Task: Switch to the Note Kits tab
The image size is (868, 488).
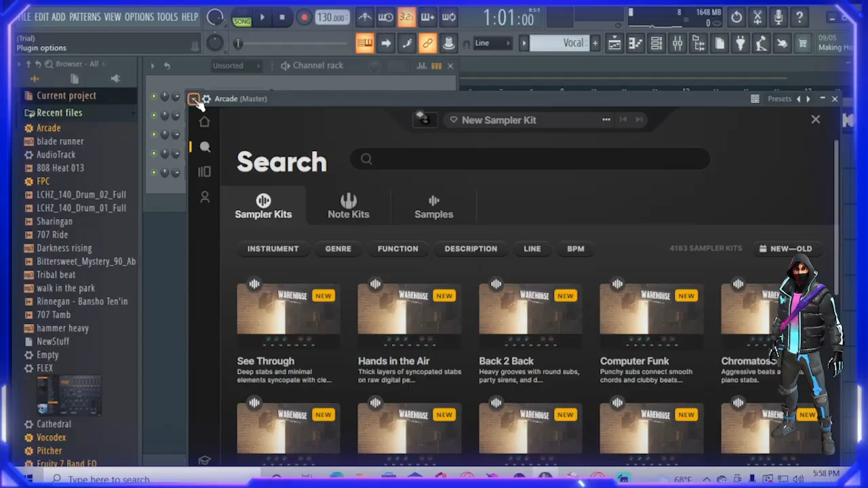Action: 349,206
